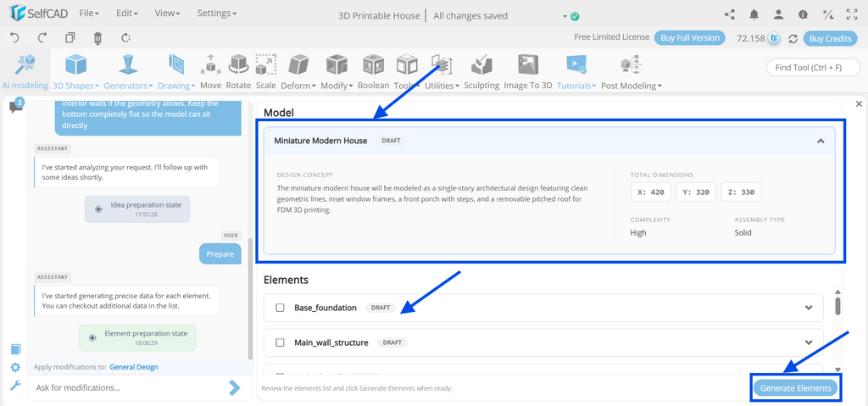Open the Modify dropdown

(x=337, y=71)
